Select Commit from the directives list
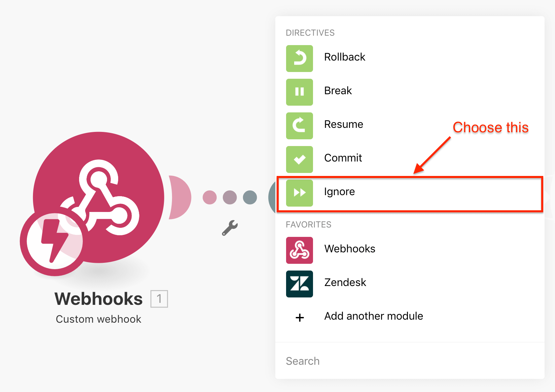The height and width of the screenshot is (392, 555). tap(343, 158)
